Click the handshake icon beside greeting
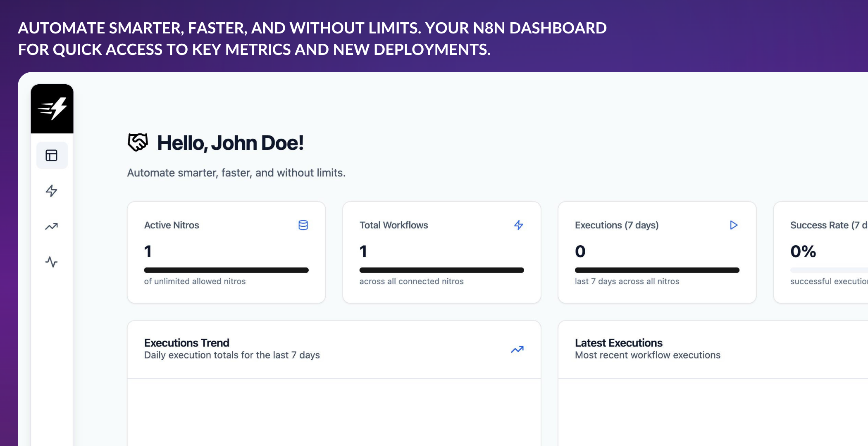 pyautogui.click(x=138, y=142)
